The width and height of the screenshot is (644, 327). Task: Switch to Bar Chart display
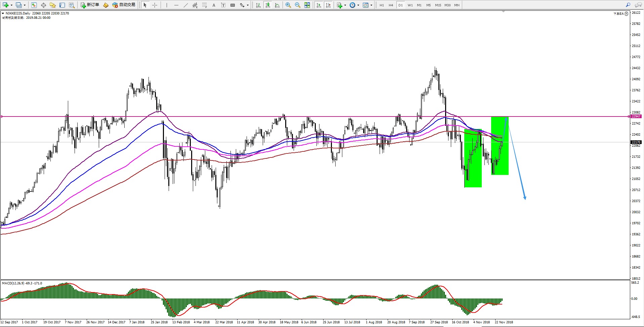coord(258,5)
